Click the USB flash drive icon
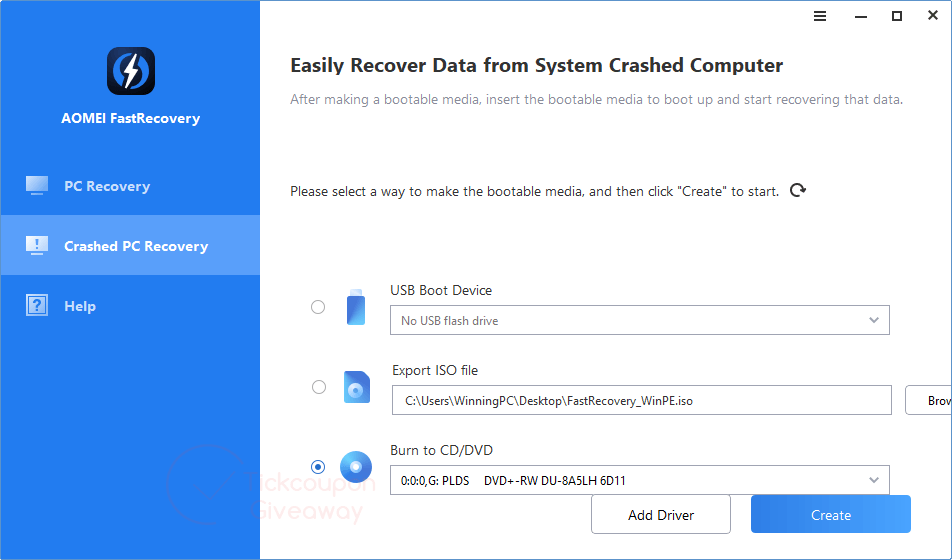Screen dimensions: 952x560 click(x=356, y=307)
